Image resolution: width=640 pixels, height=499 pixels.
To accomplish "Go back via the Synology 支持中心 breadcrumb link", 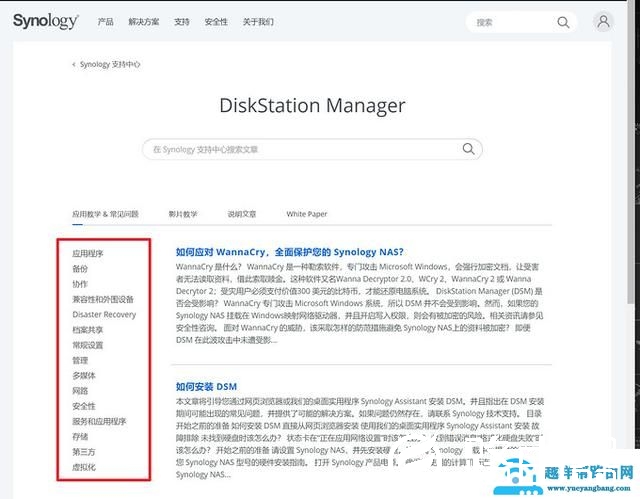I will tap(106, 64).
